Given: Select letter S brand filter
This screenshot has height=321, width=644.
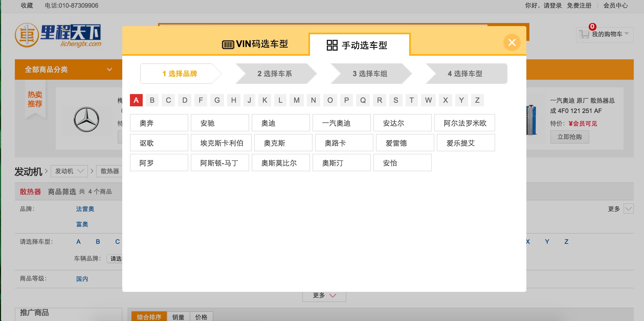Looking at the screenshot, I should pyautogui.click(x=396, y=100).
